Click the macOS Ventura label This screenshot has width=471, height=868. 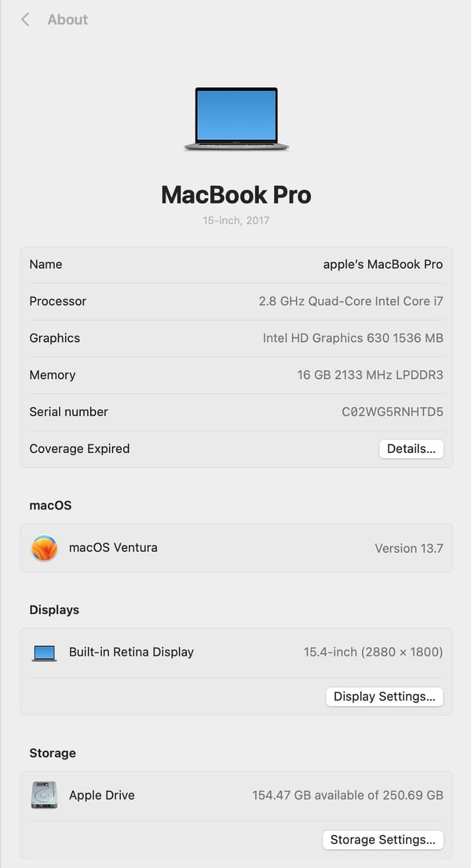[x=113, y=548]
